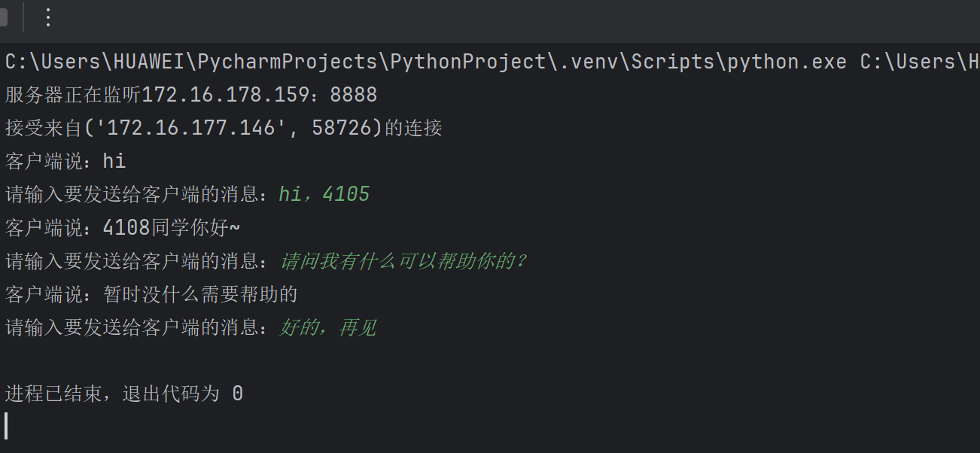The width and height of the screenshot is (980, 453).
Task: Click the green input text "hi，4105"
Action: pyautogui.click(x=324, y=195)
